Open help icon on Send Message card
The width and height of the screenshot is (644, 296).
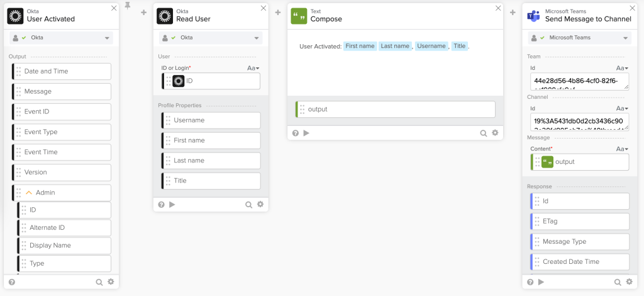(530, 282)
